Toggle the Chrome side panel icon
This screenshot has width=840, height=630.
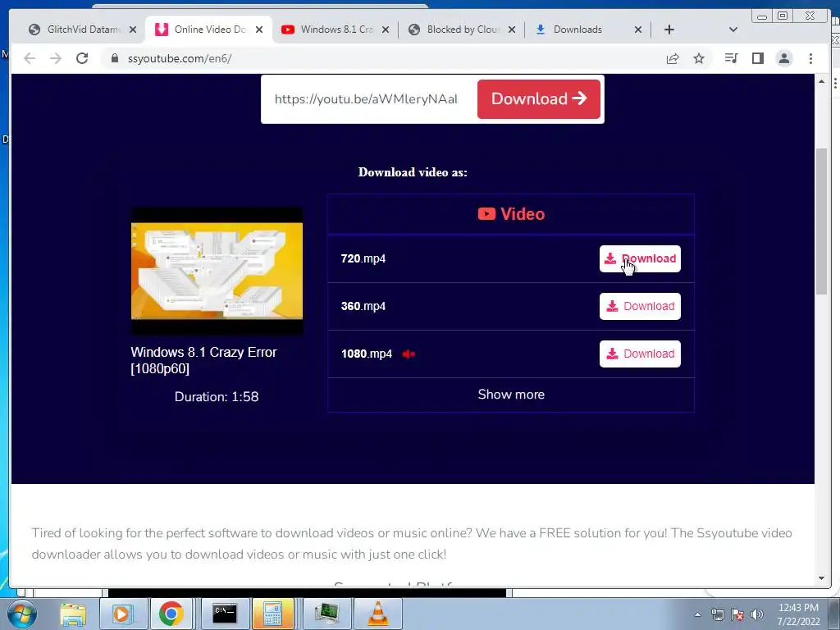click(x=757, y=58)
